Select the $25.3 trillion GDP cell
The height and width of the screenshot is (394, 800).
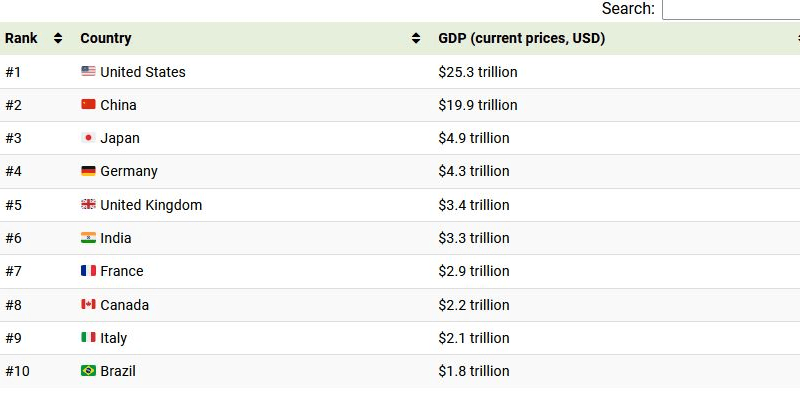[x=478, y=72]
